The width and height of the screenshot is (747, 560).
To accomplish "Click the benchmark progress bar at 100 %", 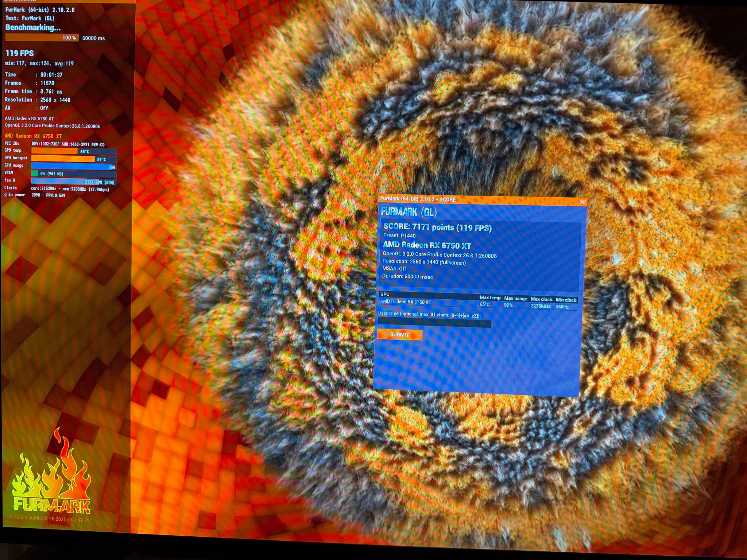I will point(42,38).
